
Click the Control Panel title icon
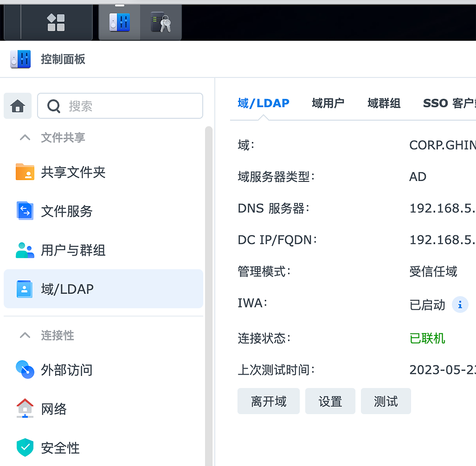coord(20,59)
